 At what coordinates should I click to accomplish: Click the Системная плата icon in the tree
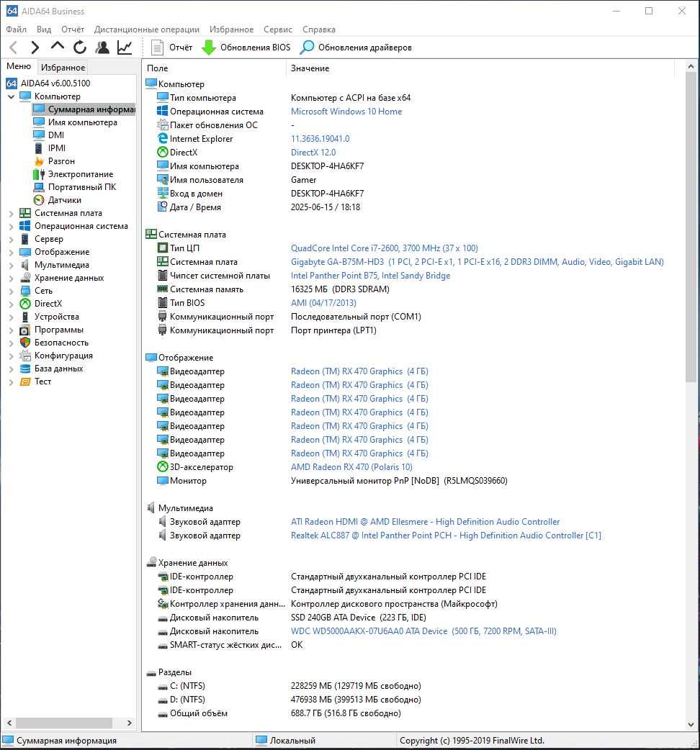pos(25,213)
